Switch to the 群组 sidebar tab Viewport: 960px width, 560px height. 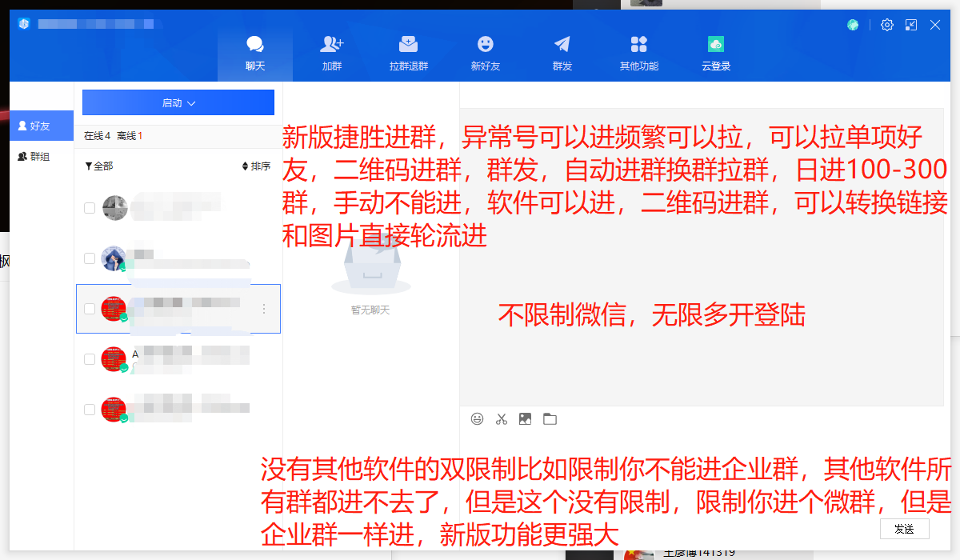click(x=34, y=157)
